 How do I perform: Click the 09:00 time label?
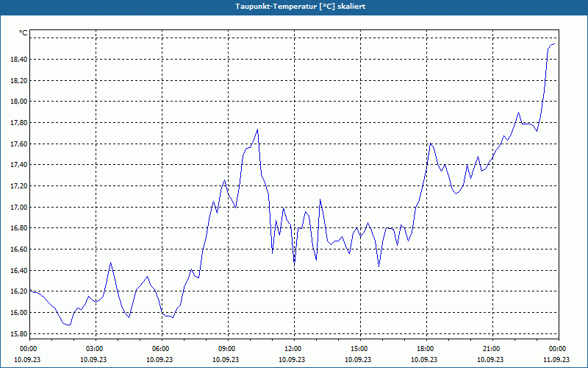click(x=228, y=348)
